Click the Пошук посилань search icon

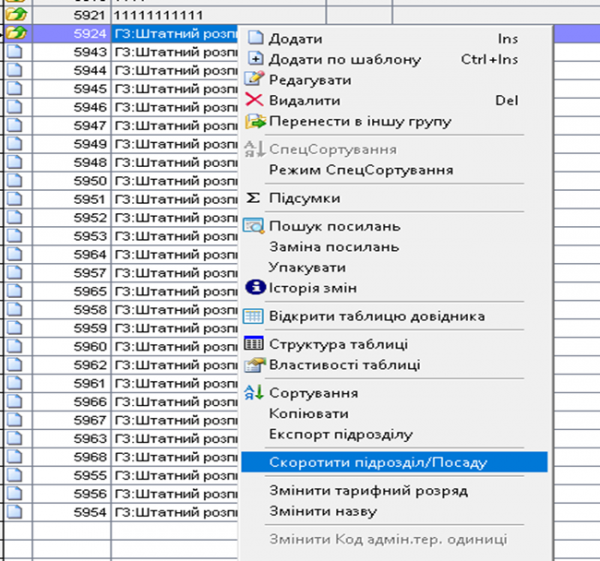[x=253, y=226]
